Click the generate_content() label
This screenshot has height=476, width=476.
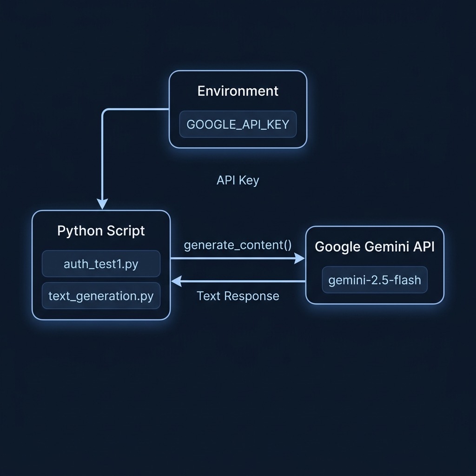(x=238, y=245)
